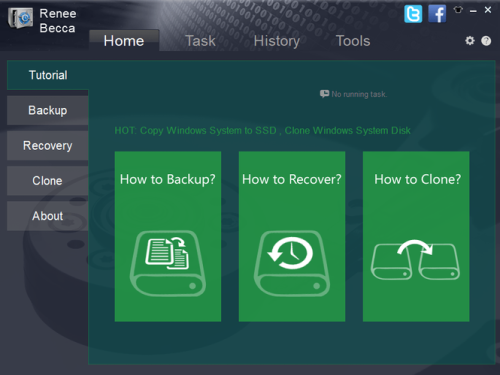The width and height of the screenshot is (500, 375).
Task: Choose Clone from the sidebar
Action: [x=48, y=181]
